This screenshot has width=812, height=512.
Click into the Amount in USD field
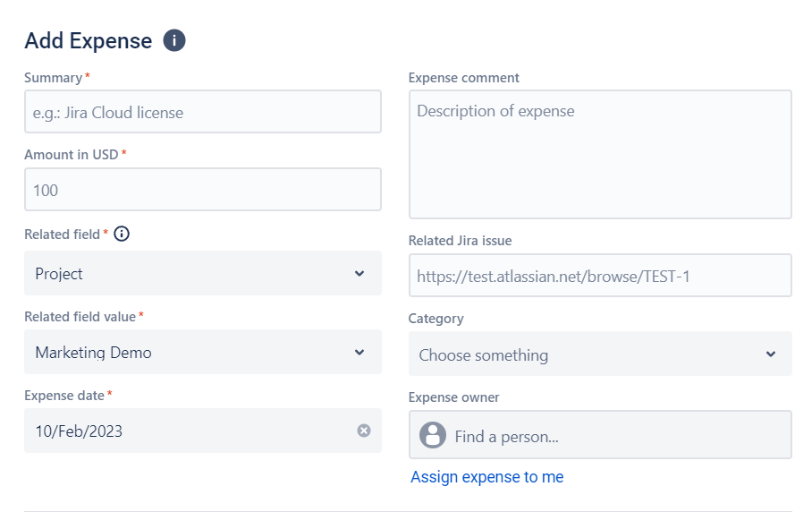(x=202, y=190)
